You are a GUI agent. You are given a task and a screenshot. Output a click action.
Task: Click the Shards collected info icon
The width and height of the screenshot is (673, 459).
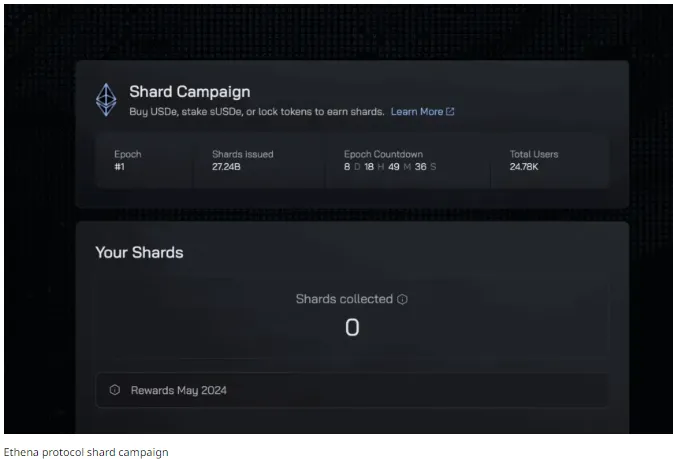click(402, 299)
